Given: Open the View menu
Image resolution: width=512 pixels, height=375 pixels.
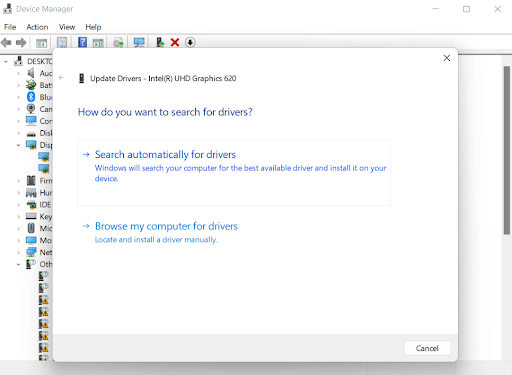Looking at the screenshot, I should coord(67,27).
